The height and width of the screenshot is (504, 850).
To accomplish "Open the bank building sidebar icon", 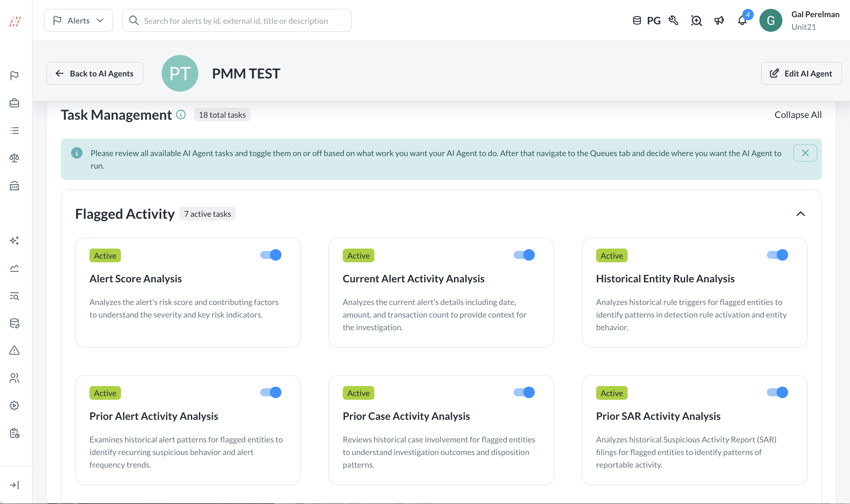I will 14,186.
